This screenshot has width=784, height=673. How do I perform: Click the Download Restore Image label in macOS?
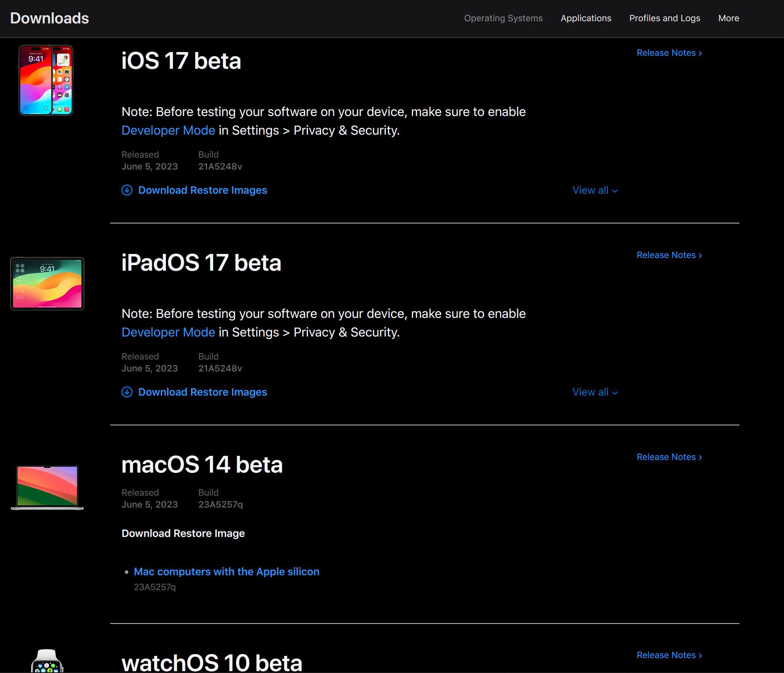coord(183,534)
